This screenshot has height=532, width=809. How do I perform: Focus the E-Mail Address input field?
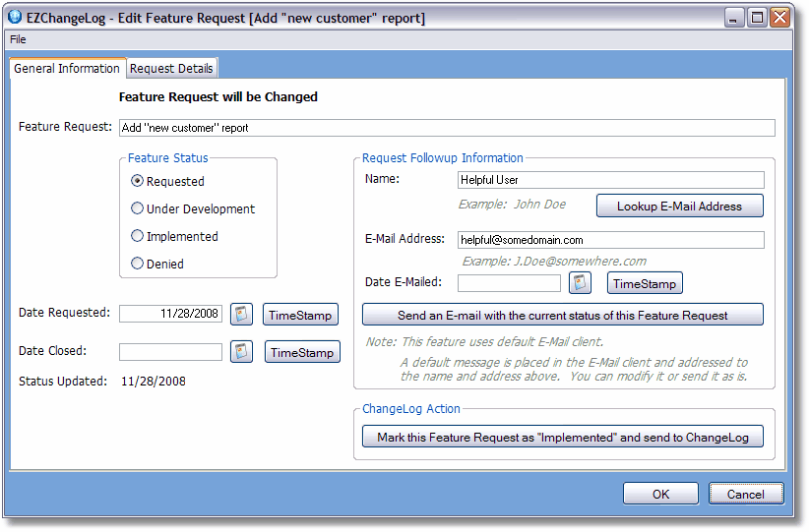coord(611,240)
